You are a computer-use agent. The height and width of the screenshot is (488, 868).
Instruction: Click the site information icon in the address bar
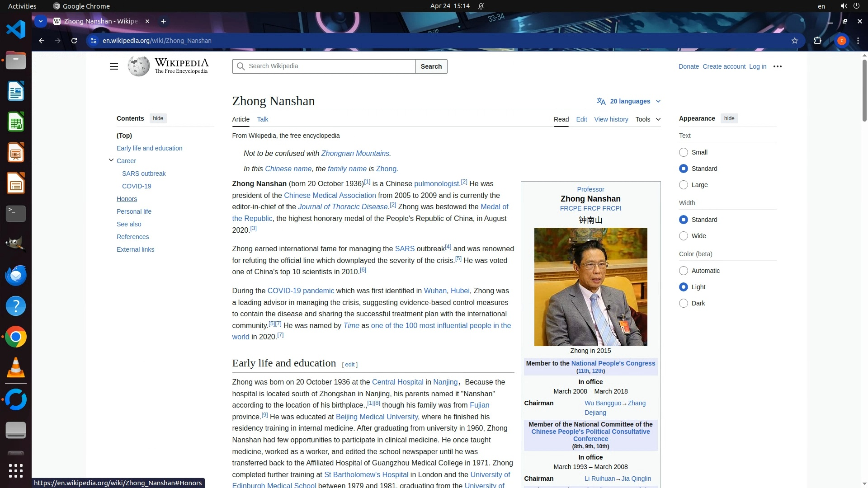[x=94, y=41]
